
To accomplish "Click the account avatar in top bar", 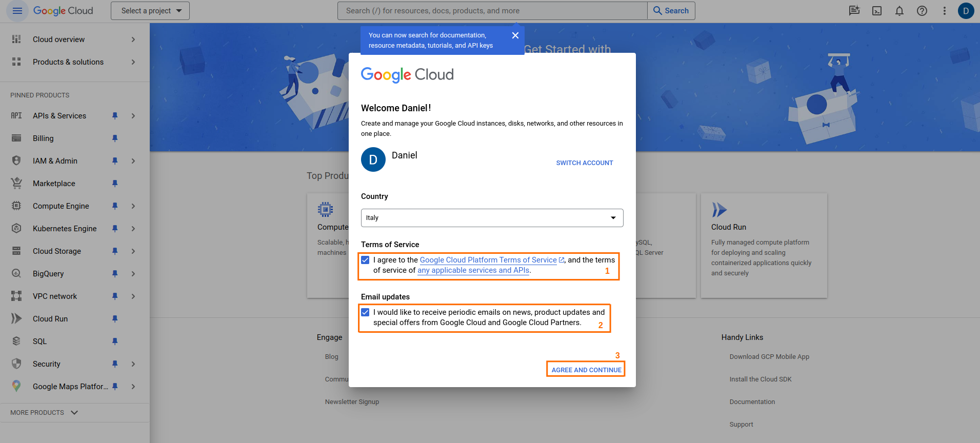I will (966, 11).
